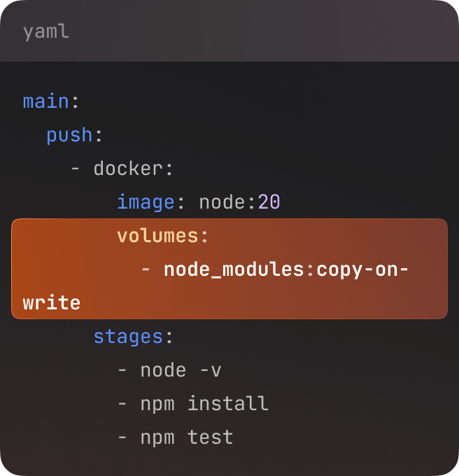Click the dash before node_modules
Image resolution: width=459 pixels, height=476 pixels.
coord(146,269)
